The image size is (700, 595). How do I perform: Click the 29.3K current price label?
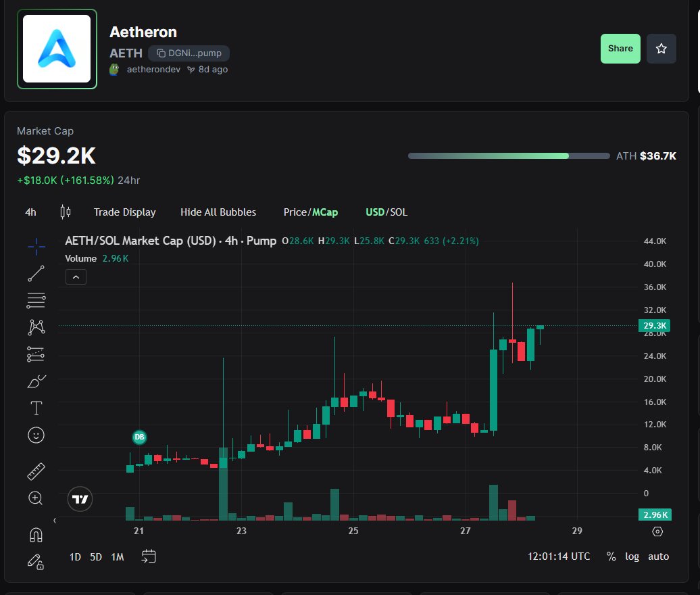pos(655,326)
